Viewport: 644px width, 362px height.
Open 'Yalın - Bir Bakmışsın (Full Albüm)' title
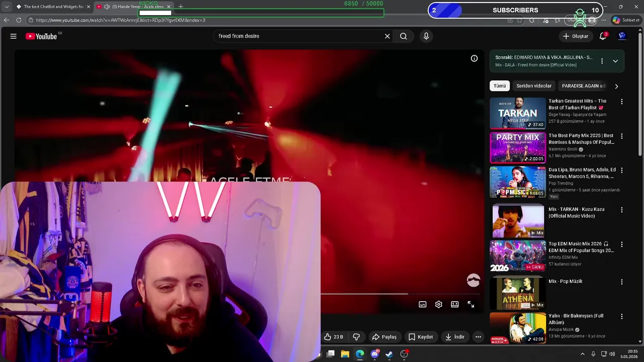point(576,319)
